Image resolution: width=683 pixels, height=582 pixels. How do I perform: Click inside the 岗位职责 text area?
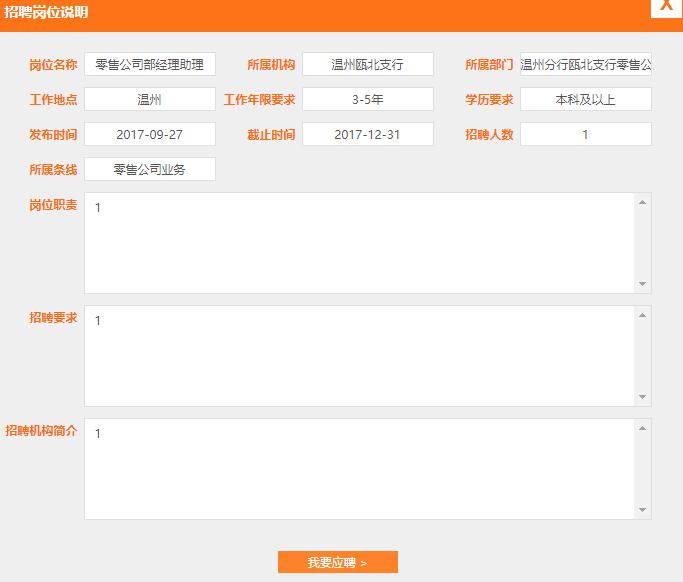(x=360, y=243)
